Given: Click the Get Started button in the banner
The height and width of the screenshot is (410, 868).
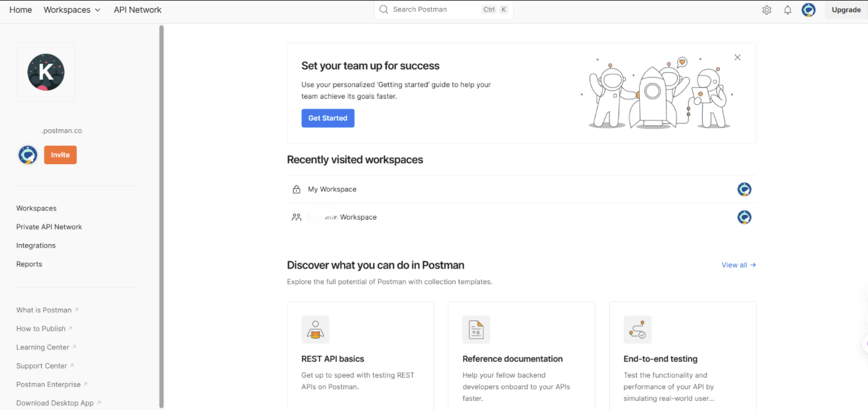Looking at the screenshot, I should click(x=328, y=118).
